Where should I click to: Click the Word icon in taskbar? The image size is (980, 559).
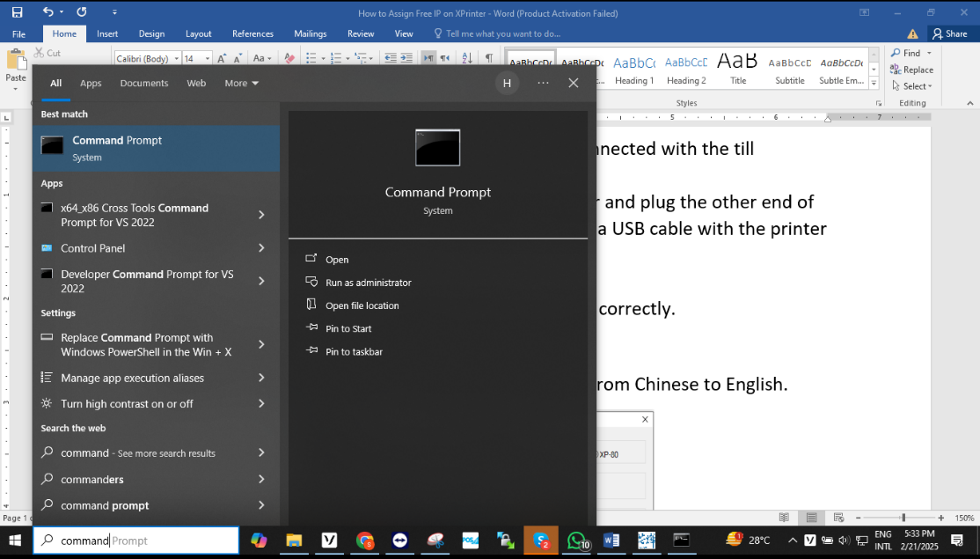[x=611, y=541]
